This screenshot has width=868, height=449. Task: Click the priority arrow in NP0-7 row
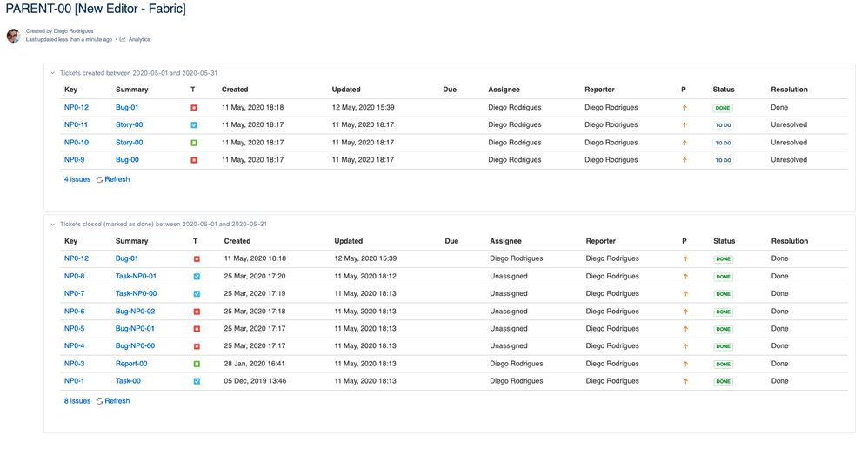(685, 294)
